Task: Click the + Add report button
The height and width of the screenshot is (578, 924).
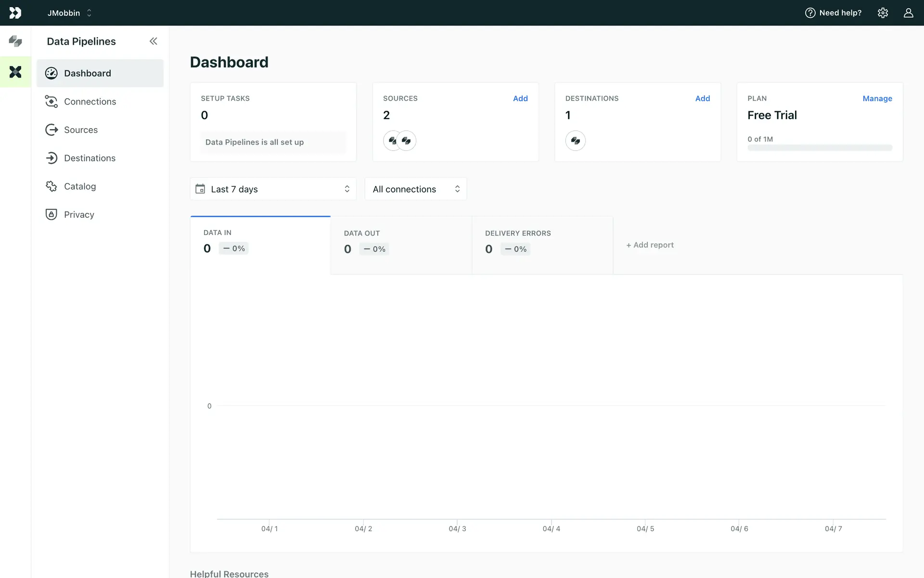Action: 650,245
